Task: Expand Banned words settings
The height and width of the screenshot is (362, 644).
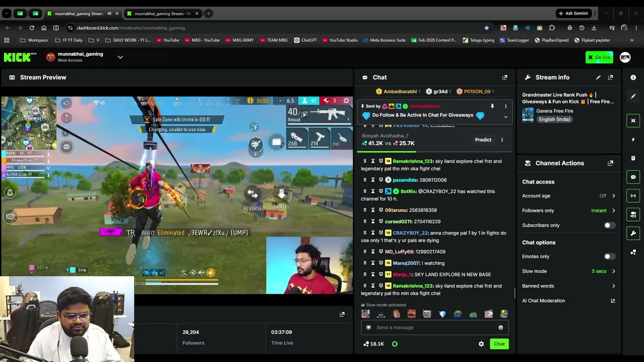Action: coord(613,286)
